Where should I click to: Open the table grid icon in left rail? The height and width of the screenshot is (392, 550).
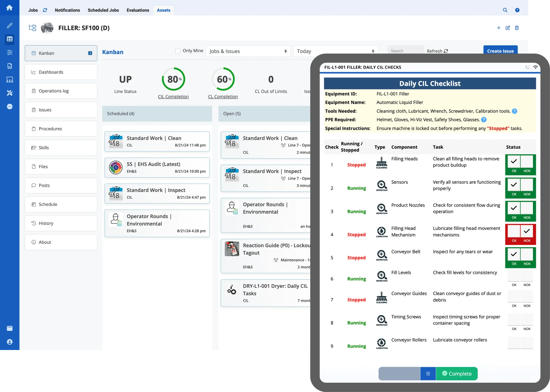click(9, 39)
